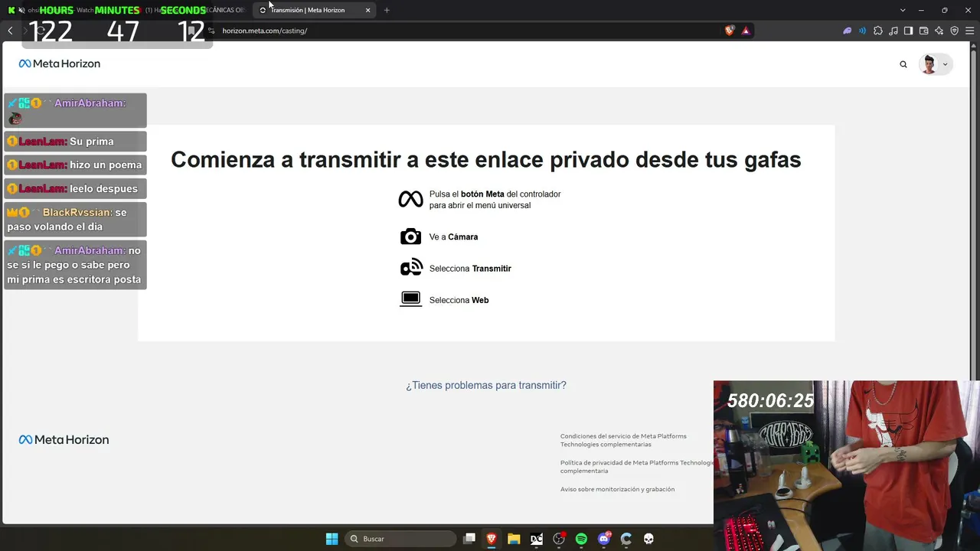Click the Meta Horizon logo in the header
This screenshot has height=551, width=980.
60,64
